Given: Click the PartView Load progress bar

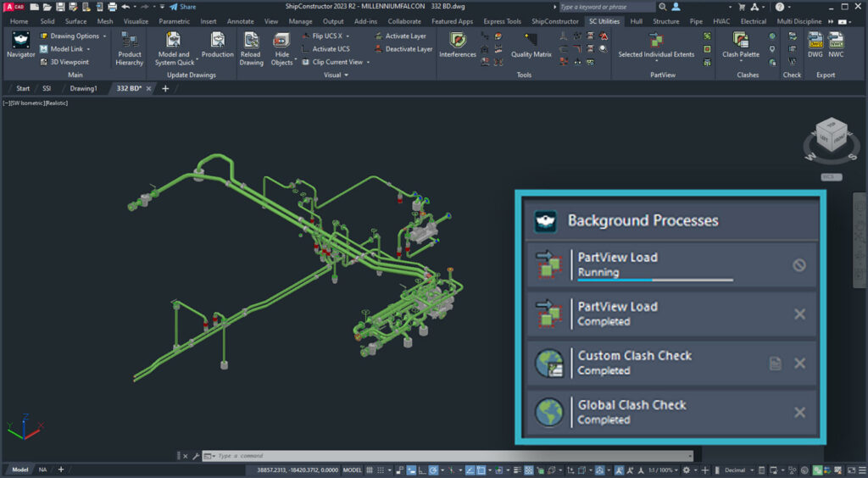Looking at the screenshot, I should coord(655,281).
